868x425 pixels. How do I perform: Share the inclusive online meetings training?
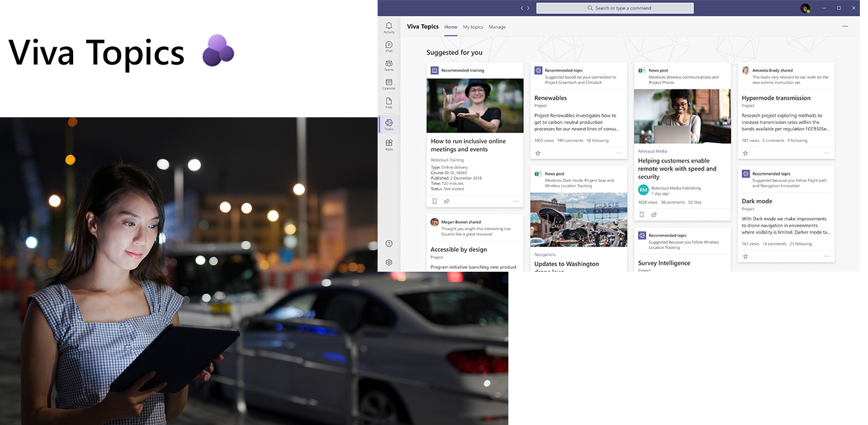[x=446, y=201]
